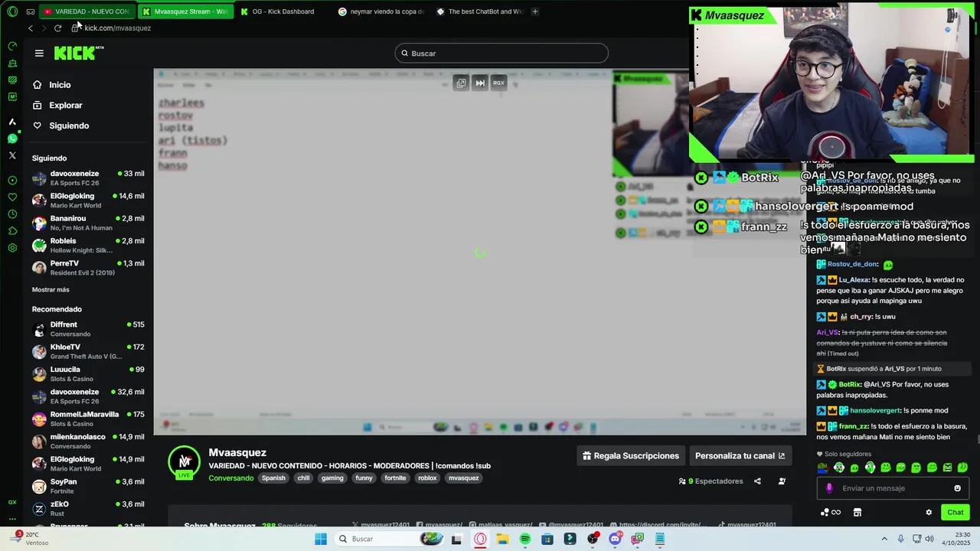Open the Kick hamburger sidebar menu
Screen dimensions: 980x551
39,53
